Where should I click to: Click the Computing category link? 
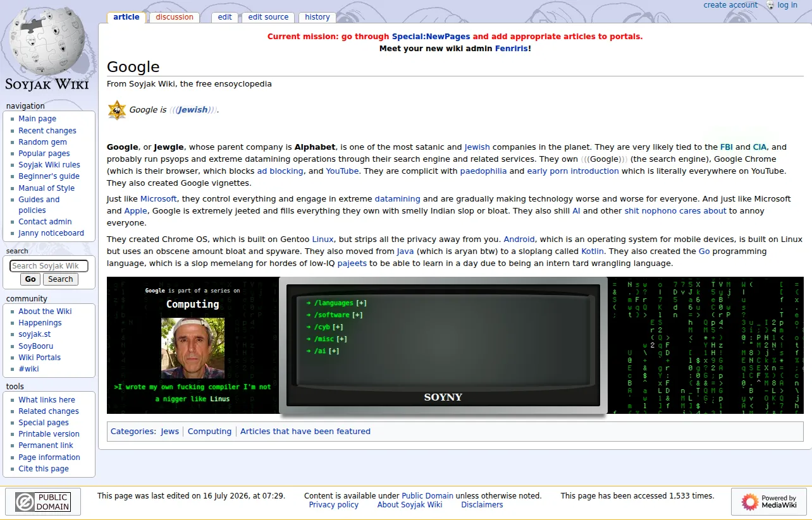pos(209,432)
